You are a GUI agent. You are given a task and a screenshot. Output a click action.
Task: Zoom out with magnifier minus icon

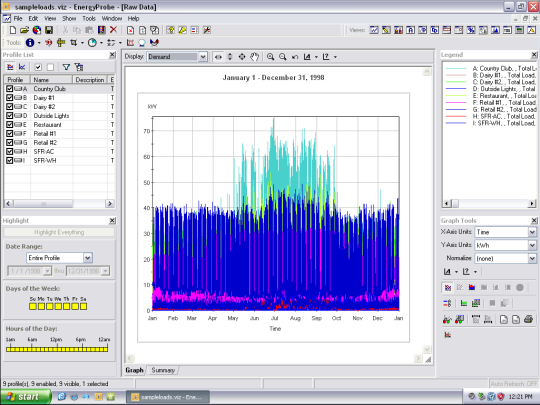283,57
